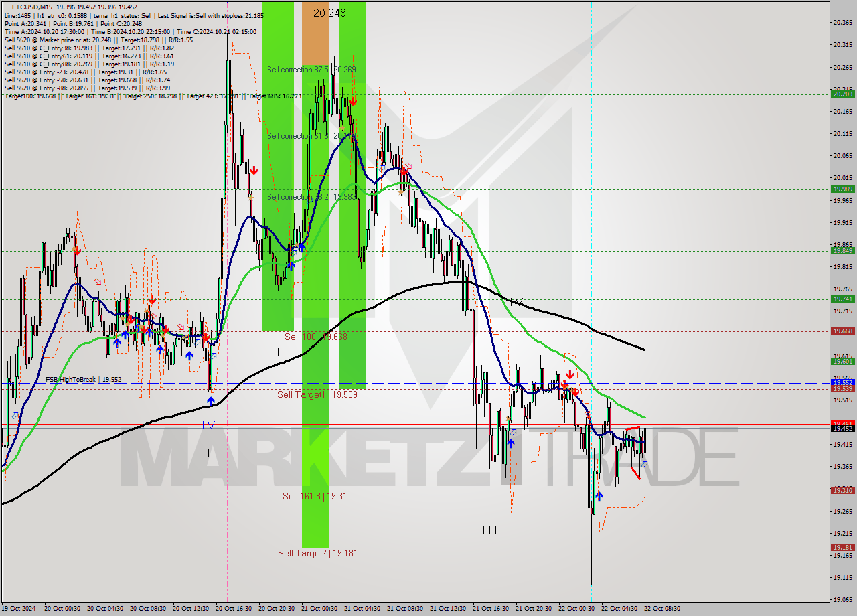The height and width of the screenshot is (616, 857).
Task: Click the '19 Oct 2024' date label
Action: click(x=17, y=609)
